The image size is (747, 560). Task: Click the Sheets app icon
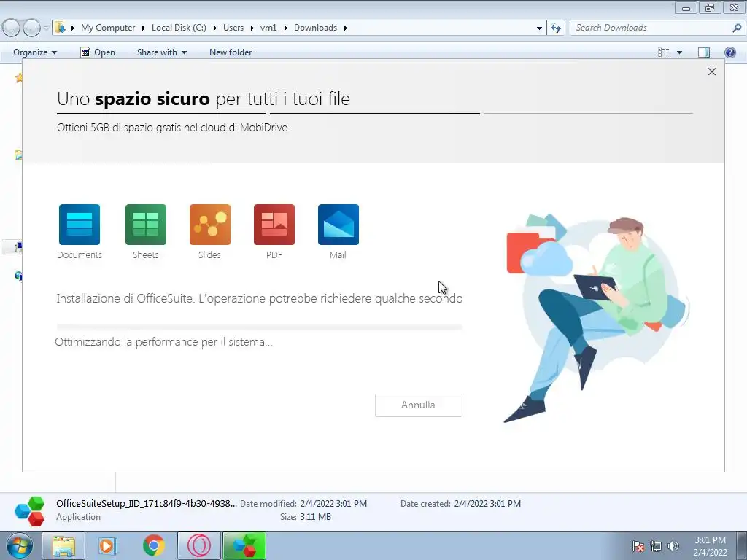click(x=145, y=225)
